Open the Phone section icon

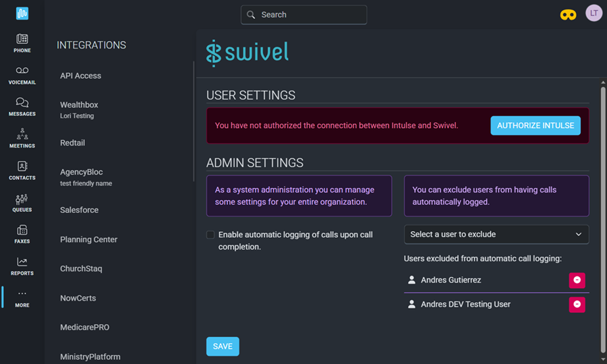(22, 39)
